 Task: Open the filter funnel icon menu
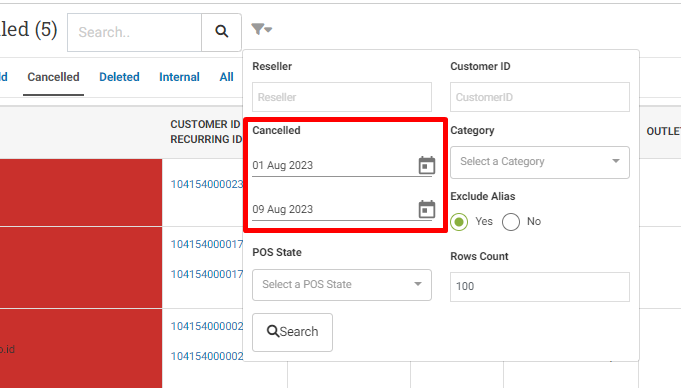pos(261,30)
